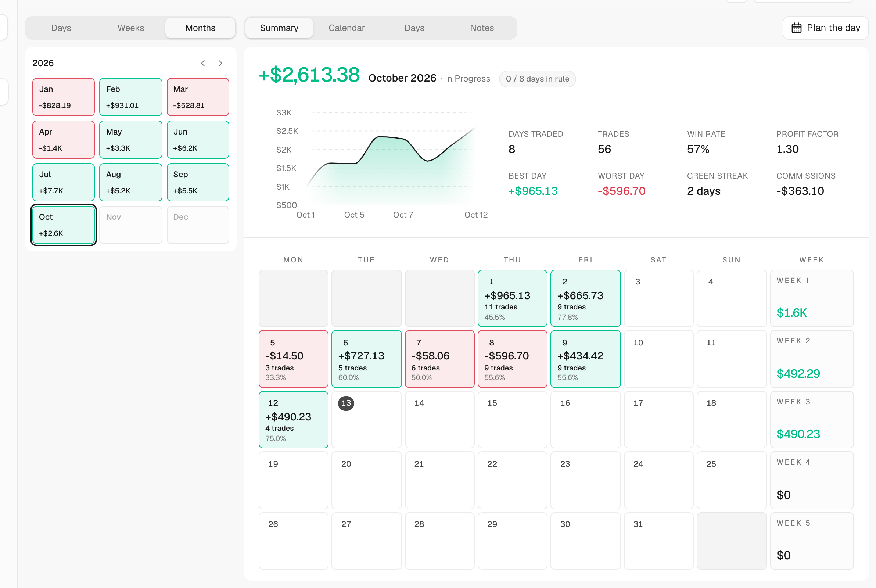Click calendar day 18
This screenshot has height=588, width=876.
[732, 420]
